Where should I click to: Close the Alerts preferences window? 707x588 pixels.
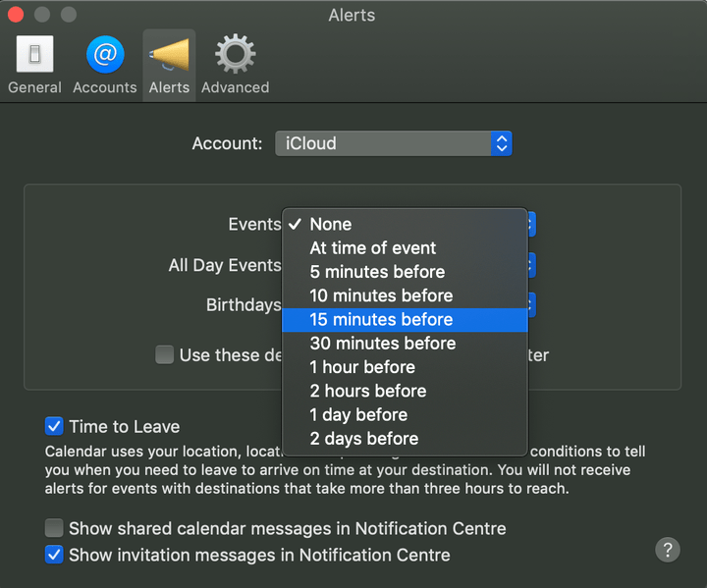click(x=16, y=15)
